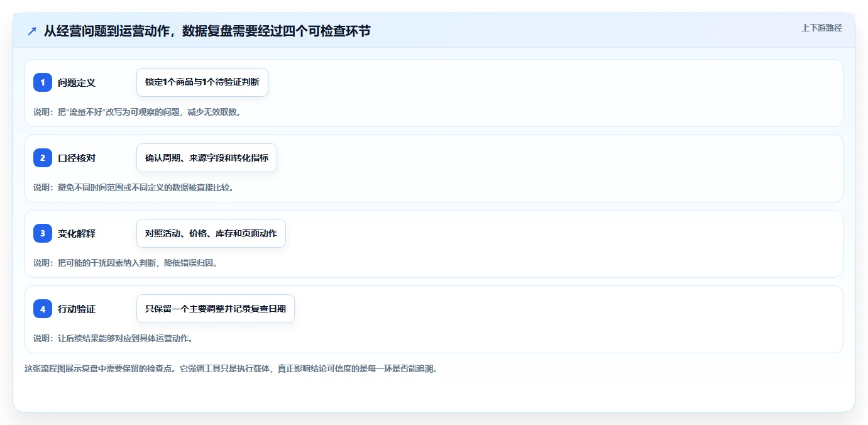This screenshot has height=425, width=868.
Task: Click the step 1 number badge
Action: 43,82
